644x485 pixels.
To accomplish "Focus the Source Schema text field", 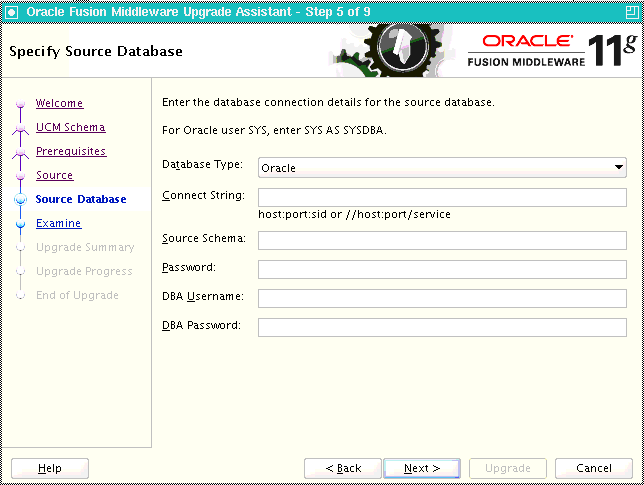I will click(442, 240).
